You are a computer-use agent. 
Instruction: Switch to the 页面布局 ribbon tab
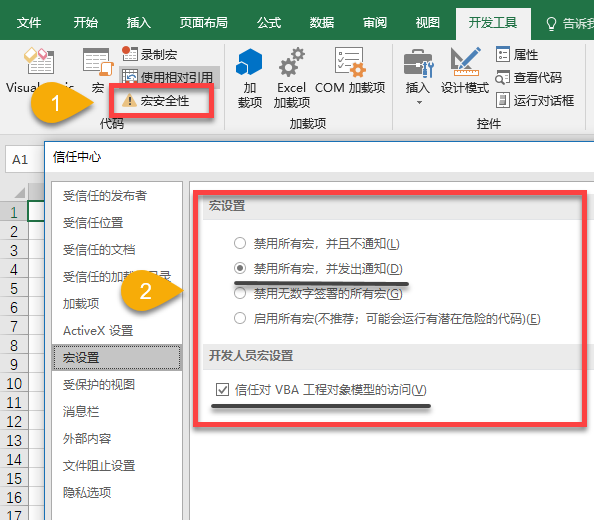click(x=204, y=23)
